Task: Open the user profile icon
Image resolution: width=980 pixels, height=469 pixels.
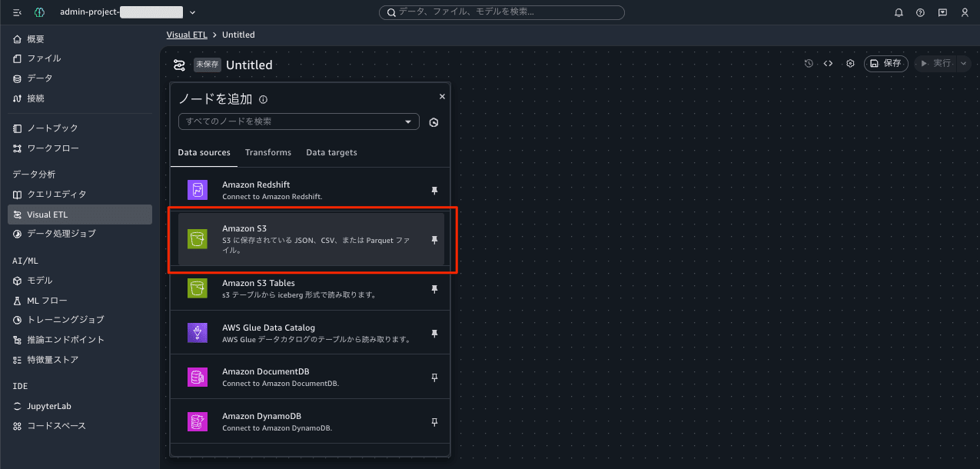Action: (965, 12)
